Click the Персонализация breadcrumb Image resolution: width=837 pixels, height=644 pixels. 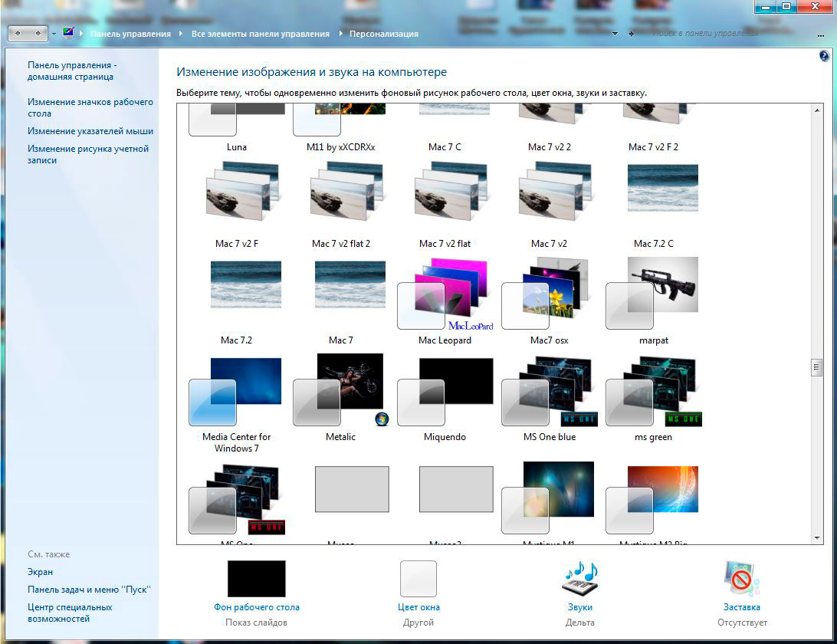tap(384, 34)
